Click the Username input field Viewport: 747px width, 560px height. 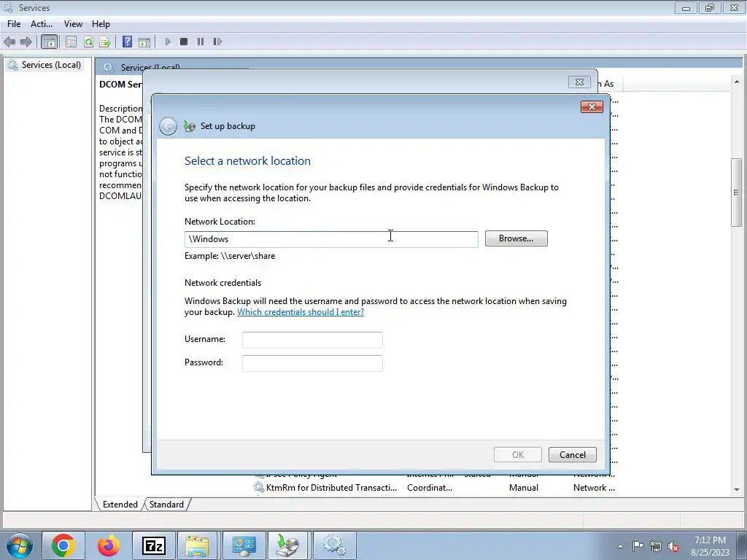point(312,340)
